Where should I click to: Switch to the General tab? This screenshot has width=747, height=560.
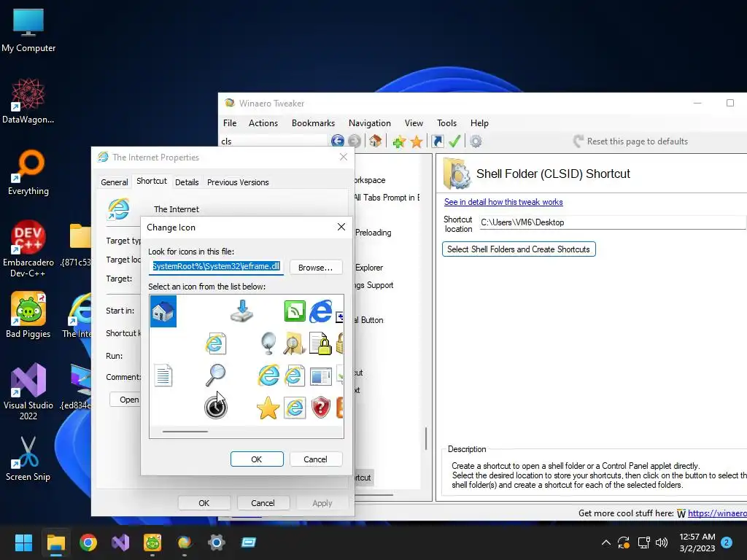[x=115, y=182]
